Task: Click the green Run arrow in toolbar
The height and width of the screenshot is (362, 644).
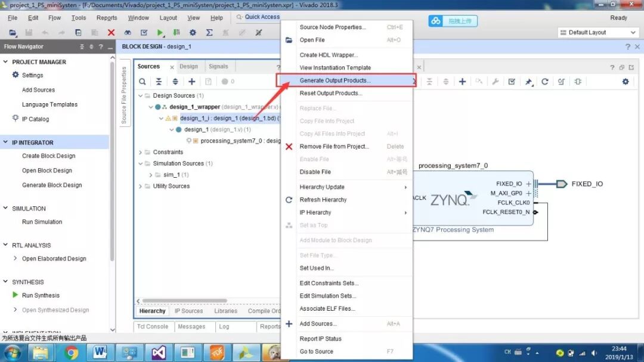Action: pos(160,32)
